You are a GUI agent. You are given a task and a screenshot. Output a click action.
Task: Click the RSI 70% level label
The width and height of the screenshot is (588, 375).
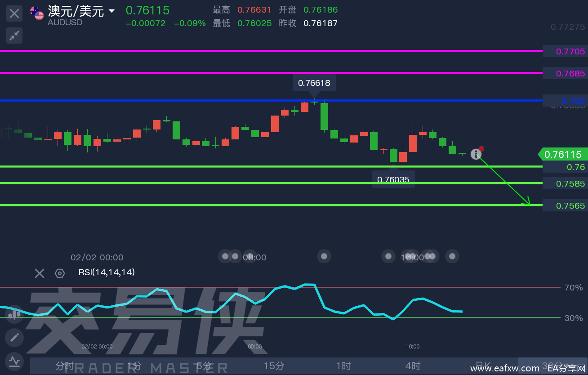click(x=573, y=287)
